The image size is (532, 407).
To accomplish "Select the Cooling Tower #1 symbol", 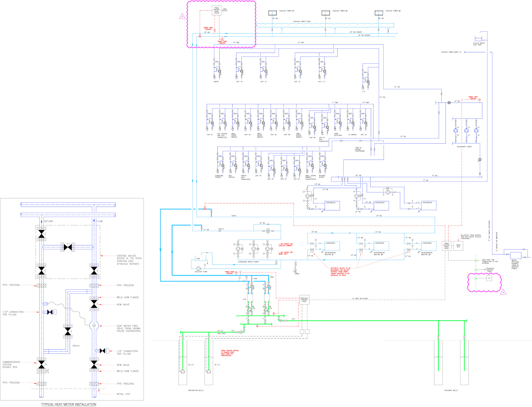I will click(272, 13).
